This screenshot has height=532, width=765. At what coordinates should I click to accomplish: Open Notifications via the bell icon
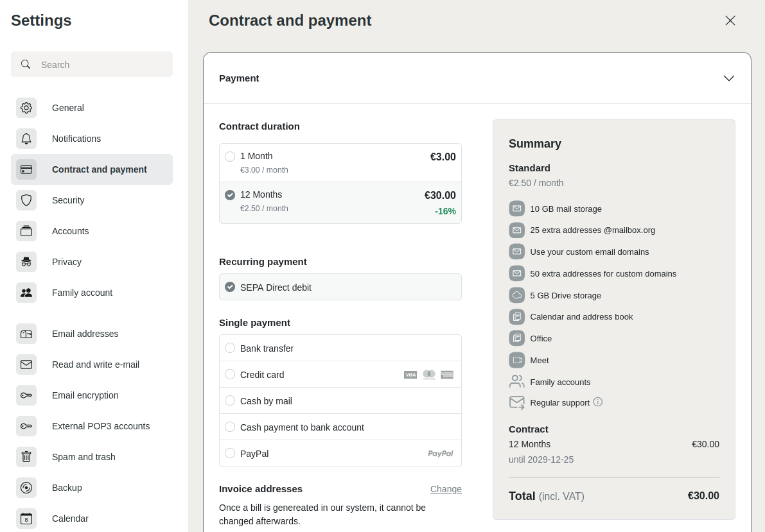point(26,139)
